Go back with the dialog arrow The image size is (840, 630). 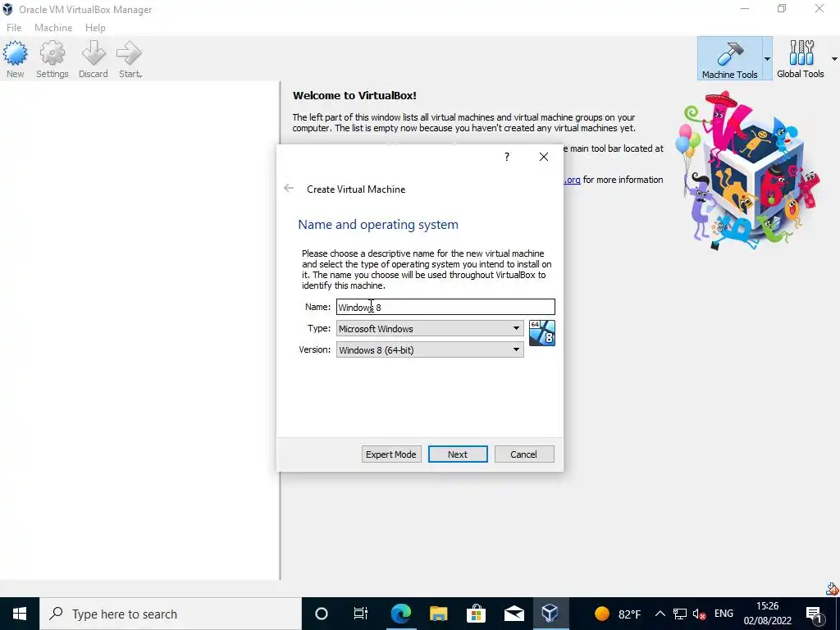click(x=289, y=188)
